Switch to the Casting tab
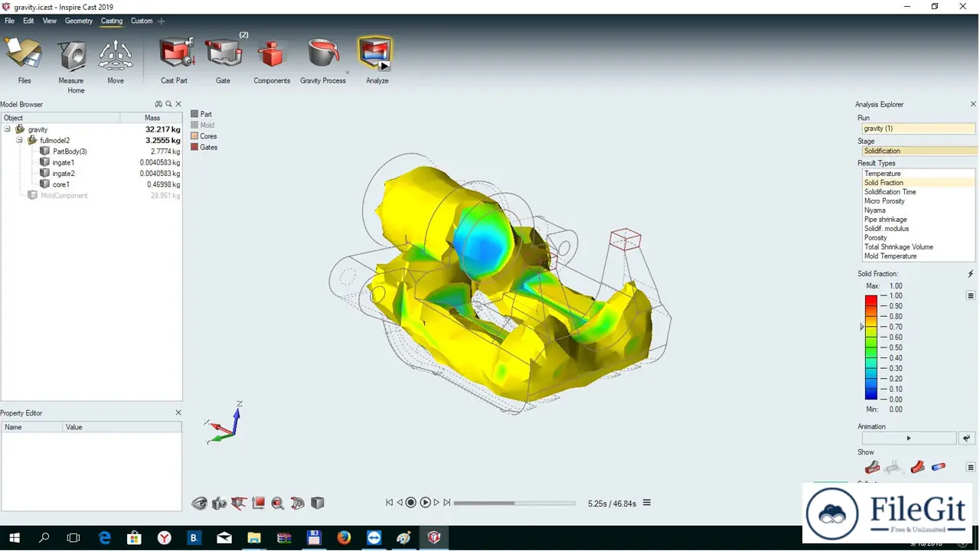Image resolution: width=980 pixels, height=551 pixels. tap(112, 21)
